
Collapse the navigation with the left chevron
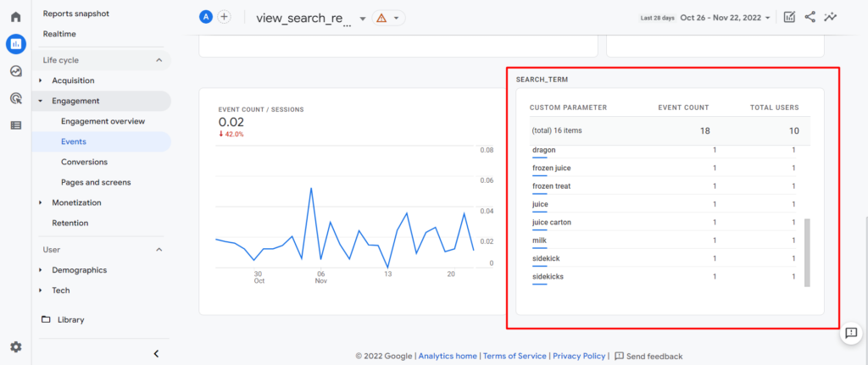(156, 353)
